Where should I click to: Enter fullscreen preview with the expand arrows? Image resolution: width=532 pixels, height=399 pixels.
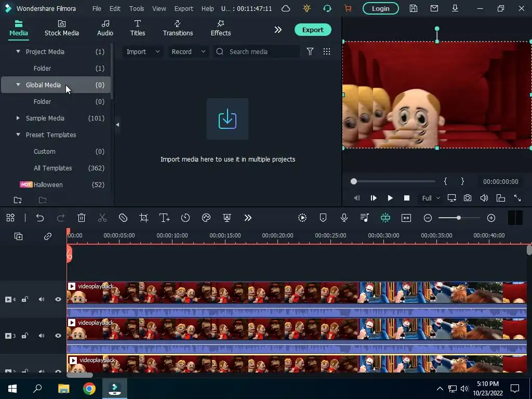pos(517,198)
